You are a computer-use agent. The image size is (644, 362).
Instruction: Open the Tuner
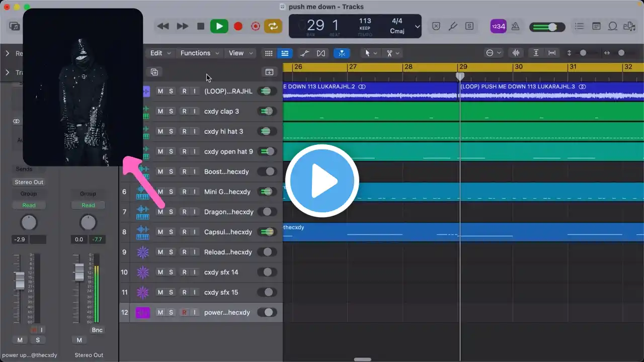453,26
